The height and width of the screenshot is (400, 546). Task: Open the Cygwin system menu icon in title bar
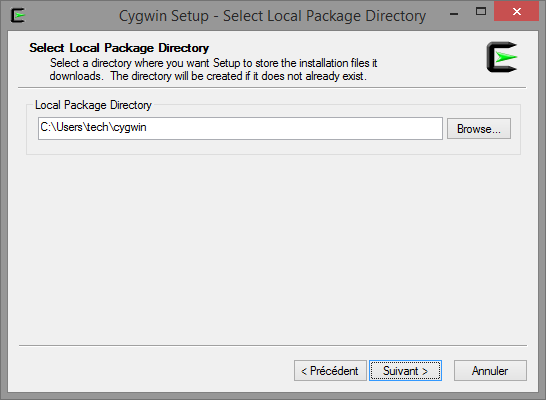[x=18, y=15]
